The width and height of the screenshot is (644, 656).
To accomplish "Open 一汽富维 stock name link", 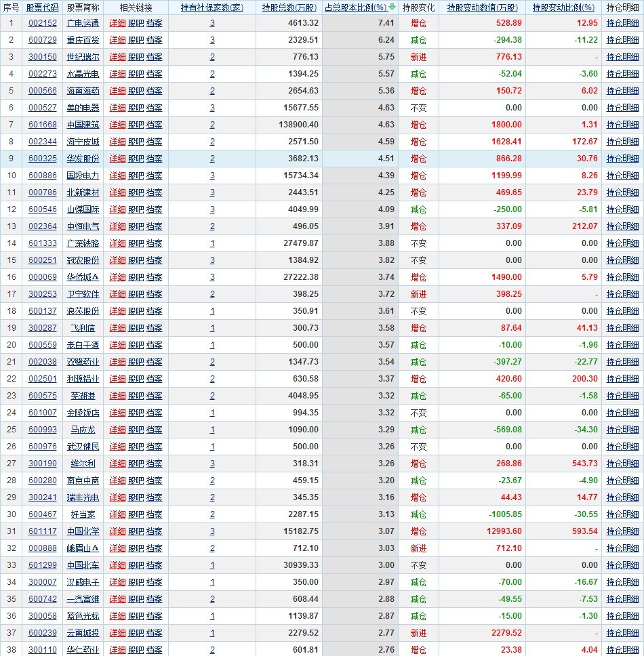I will pos(83,599).
